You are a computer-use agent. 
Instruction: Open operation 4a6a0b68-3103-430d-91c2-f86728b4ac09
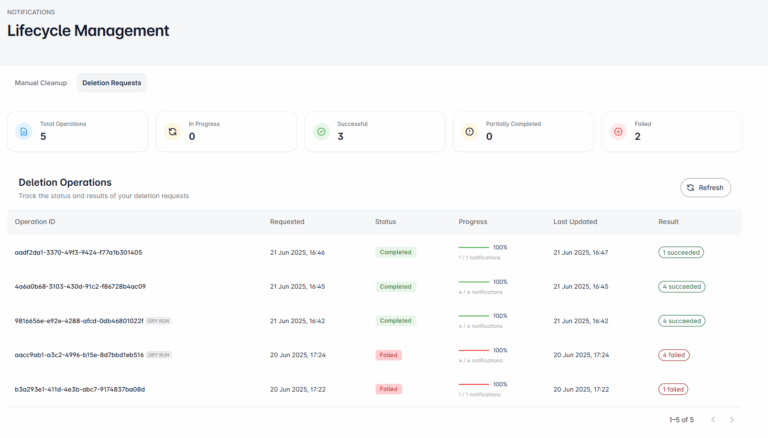80,286
